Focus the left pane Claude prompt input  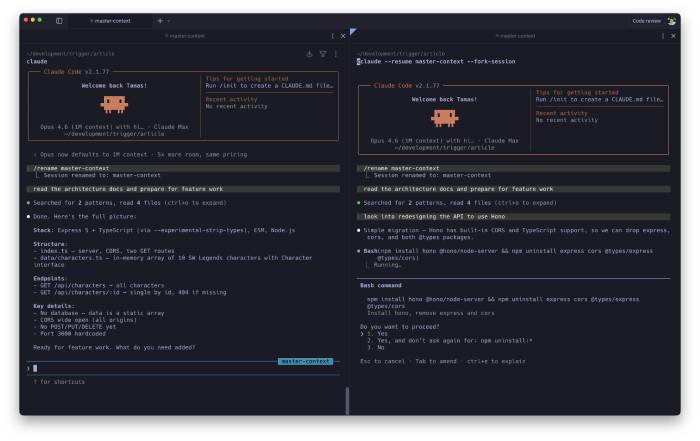point(183,368)
